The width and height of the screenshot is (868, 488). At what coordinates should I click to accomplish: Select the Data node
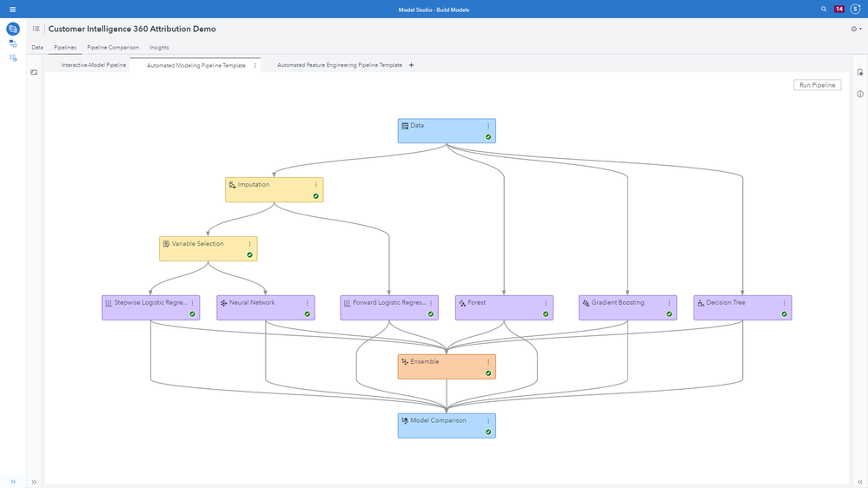(x=447, y=130)
